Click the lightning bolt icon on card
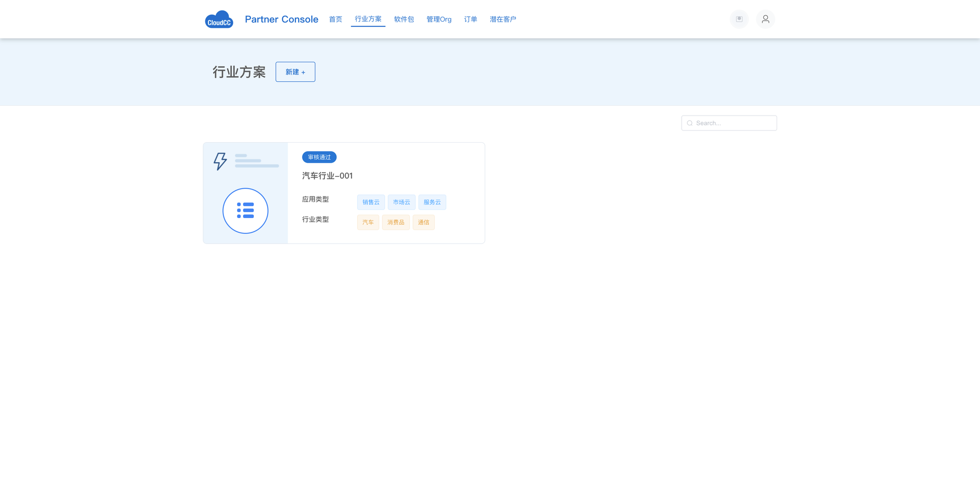 220,161
